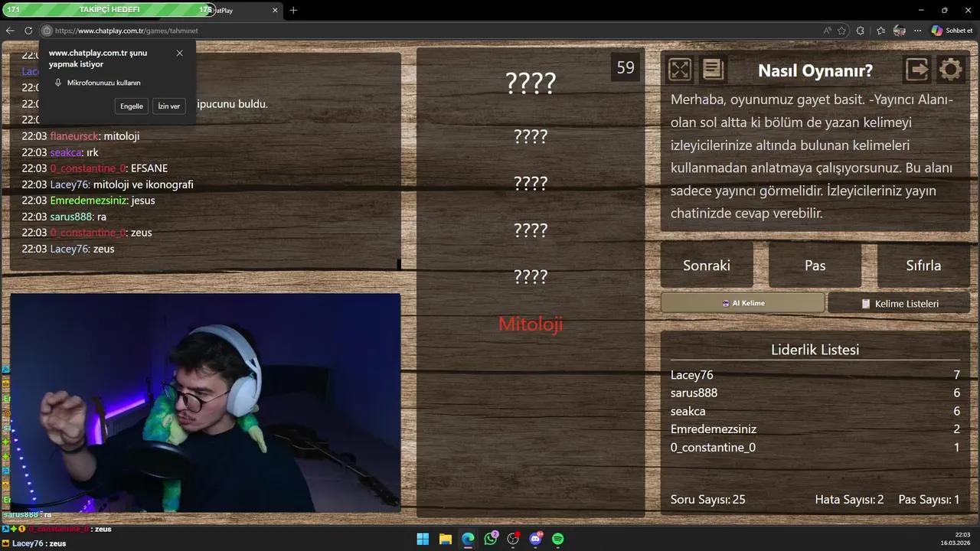The height and width of the screenshot is (551, 980).
Task: Click Lacey76 mitoloji ve ikonografi message
Action: [x=107, y=184]
